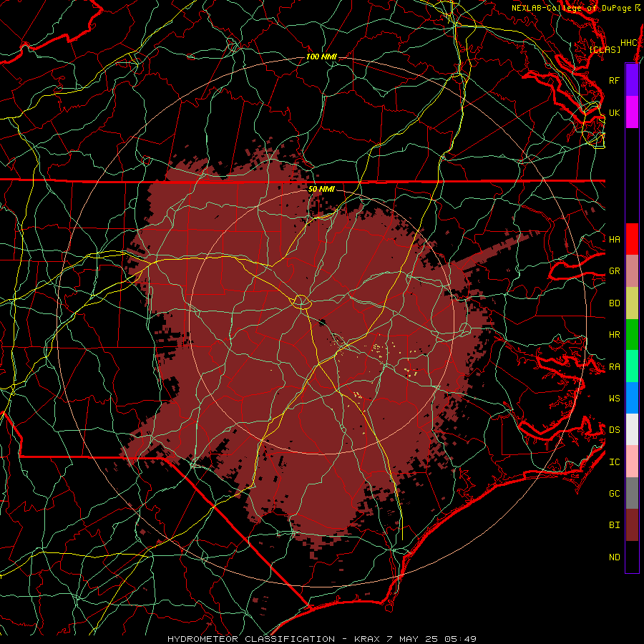Click the HA legend label
Screen dimensions: 644x644
(x=614, y=239)
